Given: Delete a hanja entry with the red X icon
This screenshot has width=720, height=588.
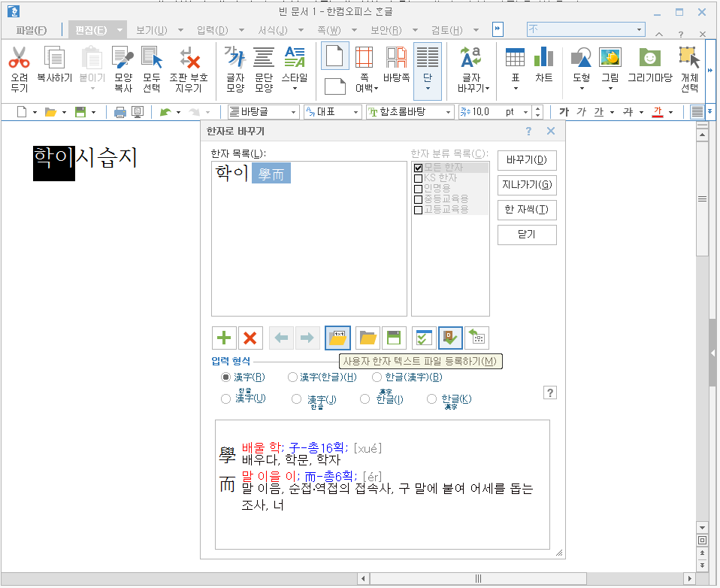Looking at the screenshot, I should (x=250, y=338).
